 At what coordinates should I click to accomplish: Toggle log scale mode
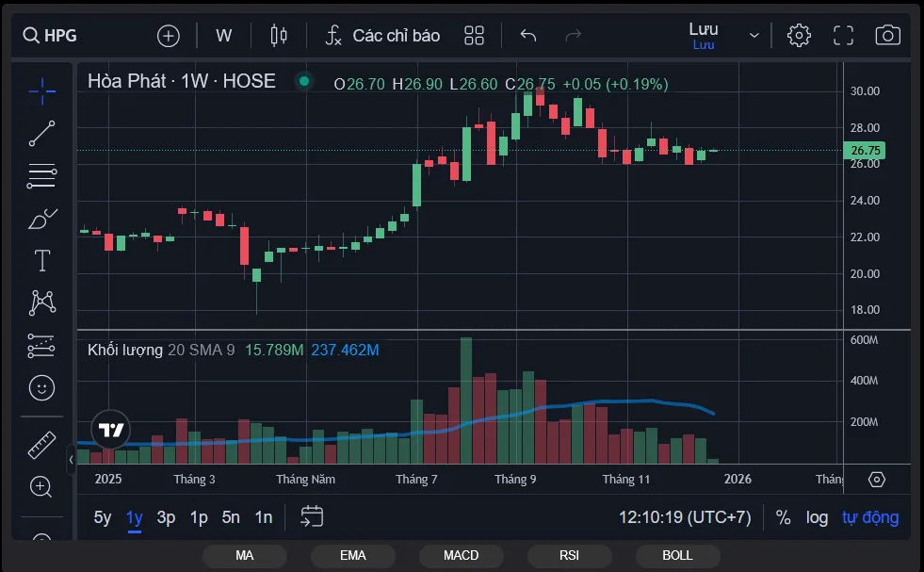click(x=817, y=517)
